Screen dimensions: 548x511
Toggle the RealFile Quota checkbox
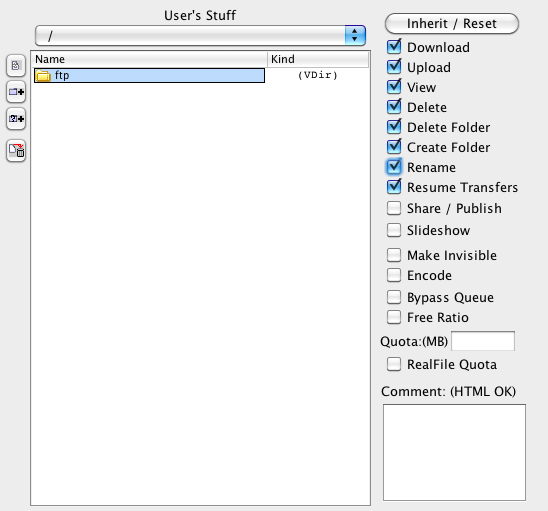click(x=394, y=364)
